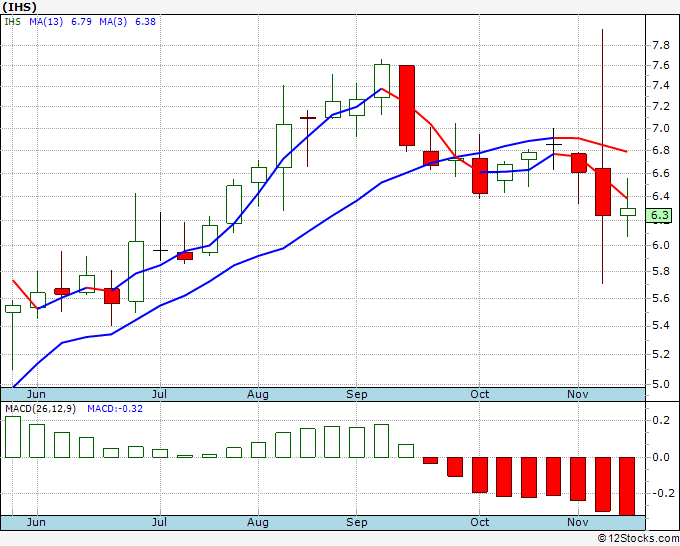Click Sep on the price chart time axis

356,394
